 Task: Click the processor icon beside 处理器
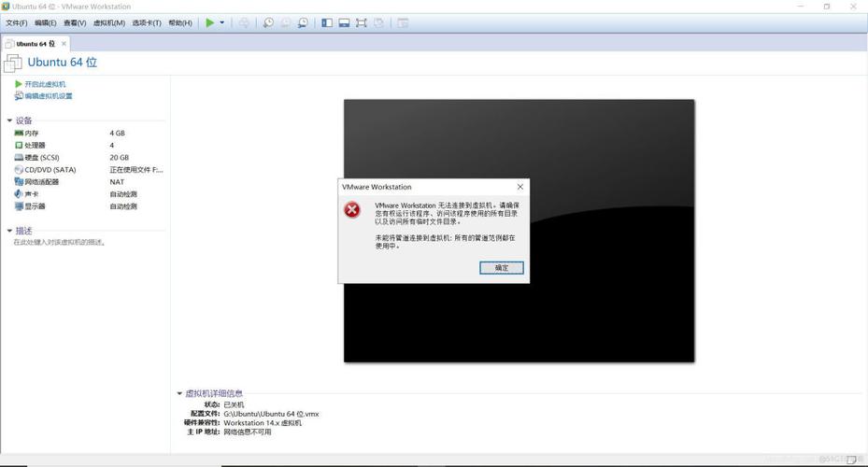point(19,145)
